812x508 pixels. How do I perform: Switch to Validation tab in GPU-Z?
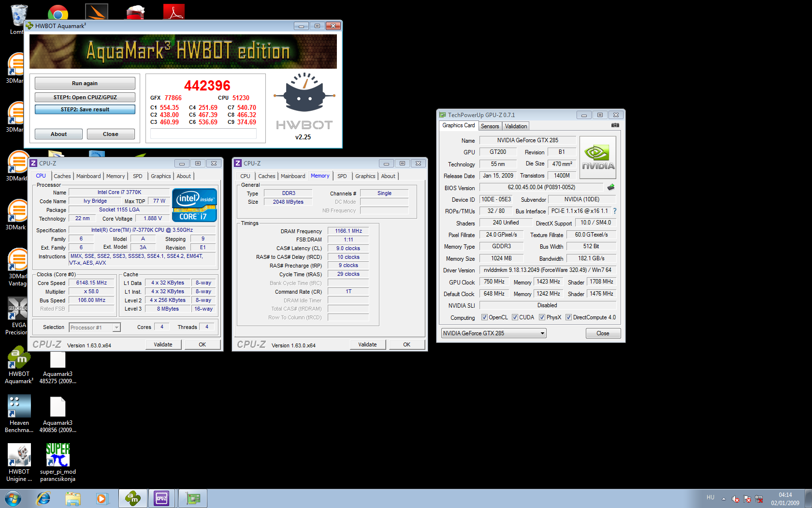pyautogui.click(x=516, y=126)
